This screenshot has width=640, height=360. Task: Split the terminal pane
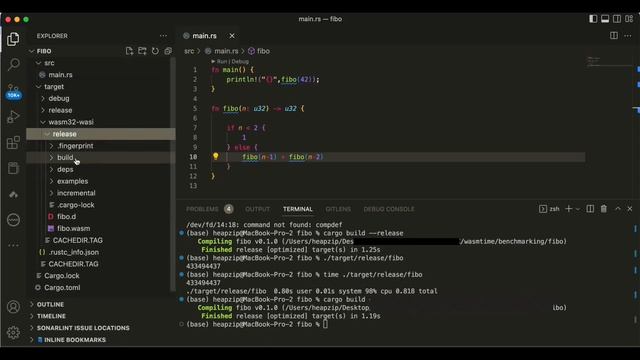pos(590,209)
